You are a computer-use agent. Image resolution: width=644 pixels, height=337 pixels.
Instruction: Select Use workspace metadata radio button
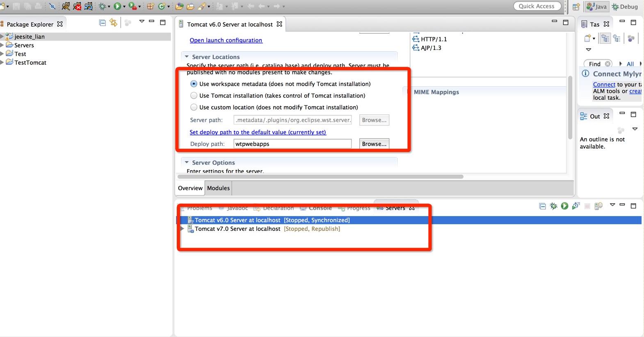tap(194, 84)
